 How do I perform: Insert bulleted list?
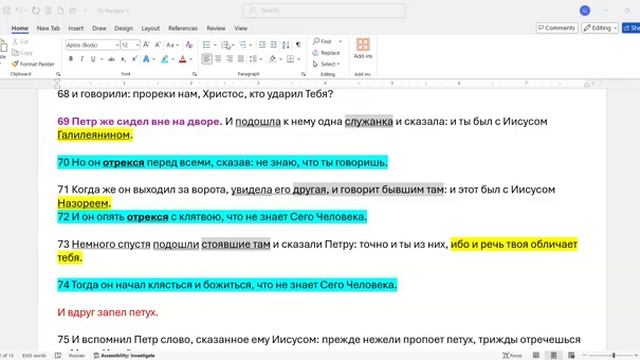tap(207, 44)
